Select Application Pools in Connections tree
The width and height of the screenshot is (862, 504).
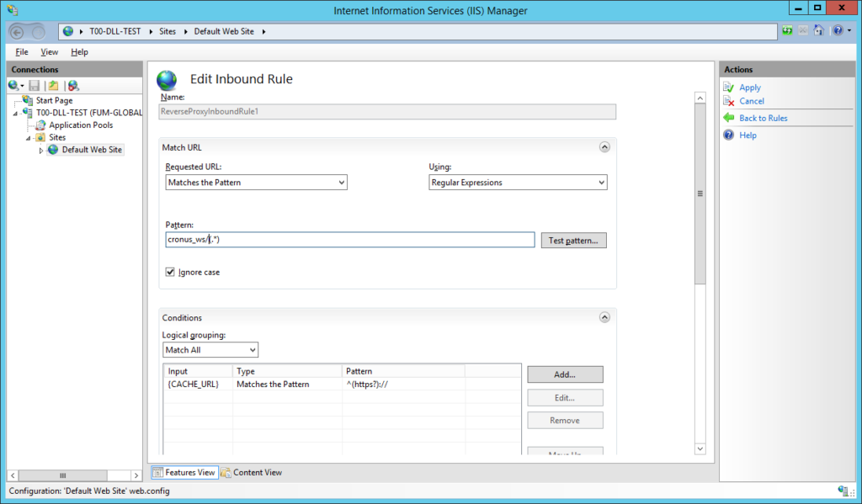click(81, 125)
